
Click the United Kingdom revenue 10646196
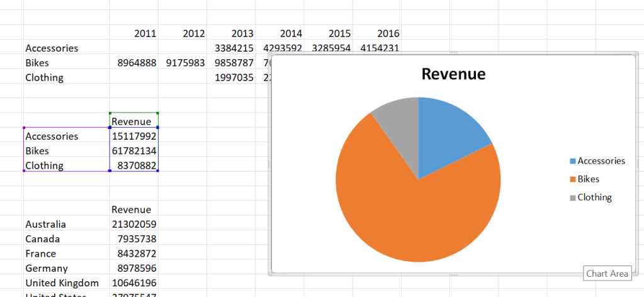tap(133, 283)
